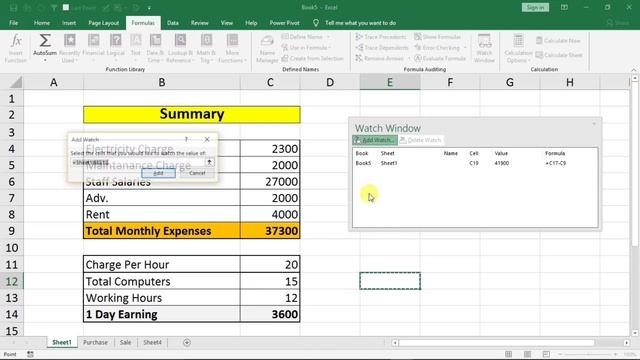Click Cancel in Add Watch dialog

click(197, 173)
